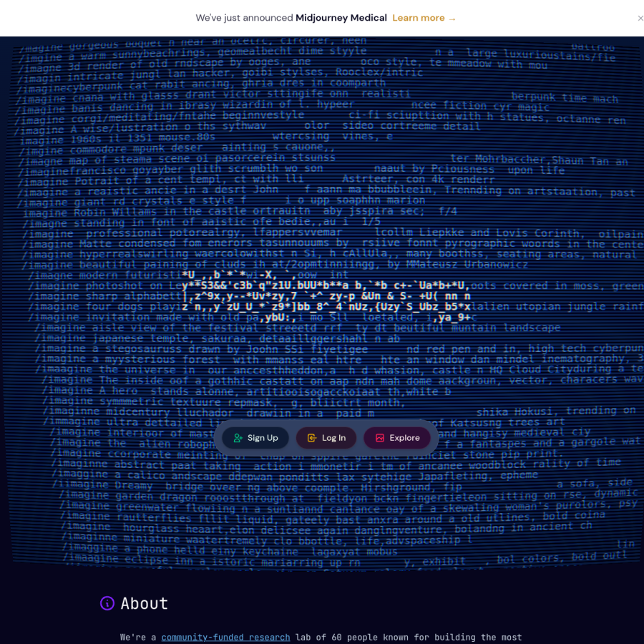Dismiss the Midjourney Medical announcement banner
The image size is (644, 644).
640,18
